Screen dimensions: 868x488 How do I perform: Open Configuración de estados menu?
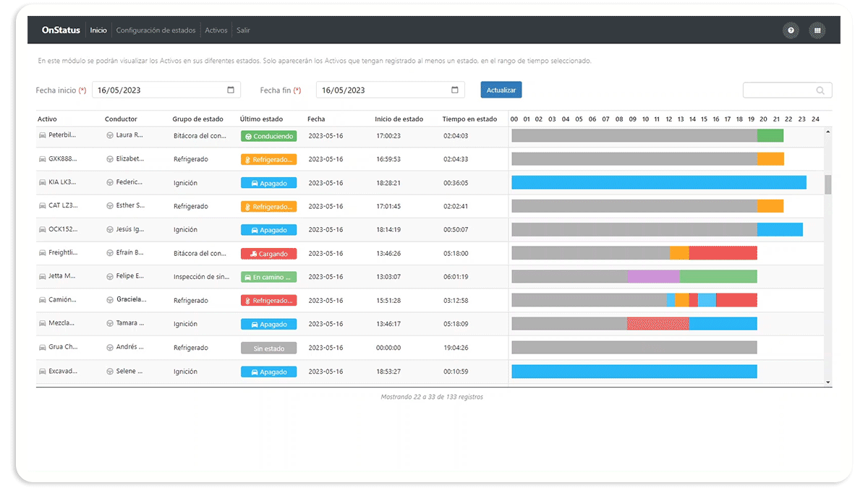[x=156, y=30]
